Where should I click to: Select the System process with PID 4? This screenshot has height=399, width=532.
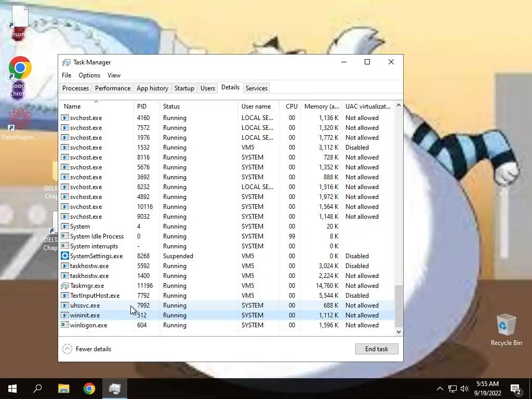tap(227, 227)
